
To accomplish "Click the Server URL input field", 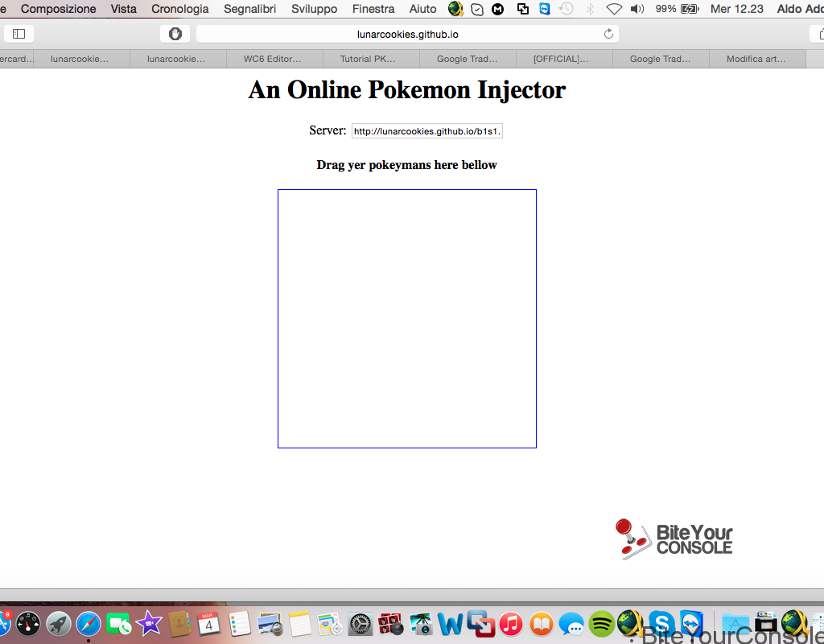I will (x=427, y=131).
